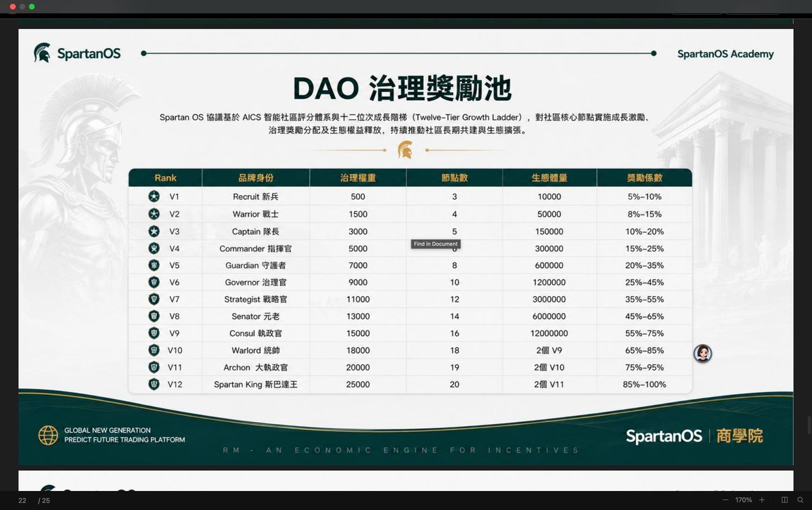The image size is (812, 510).
Task: Click the ecosystem volume cell 2個 V11
Action: point(549,384)
